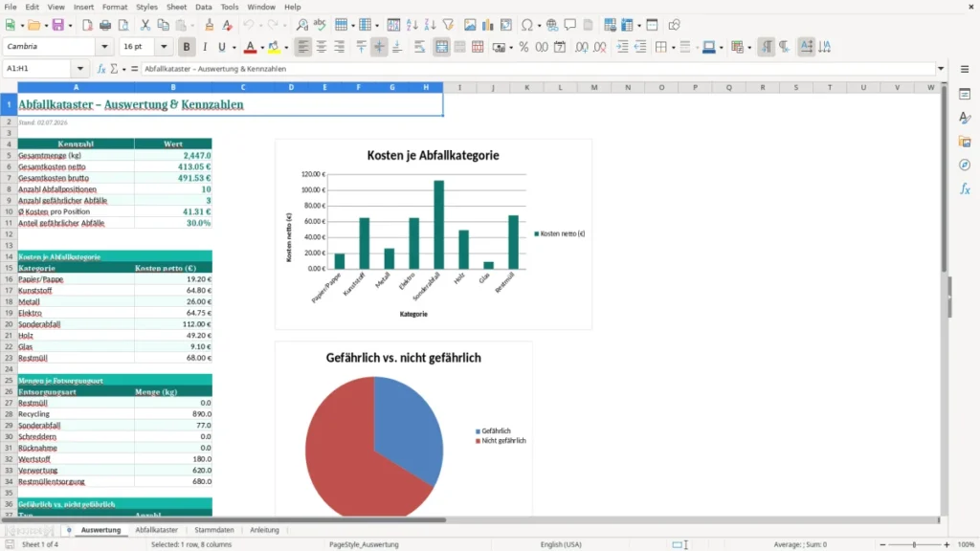Open font color dropdown arrow
This screenshot has width=980, height=551.
pos(262,48)
